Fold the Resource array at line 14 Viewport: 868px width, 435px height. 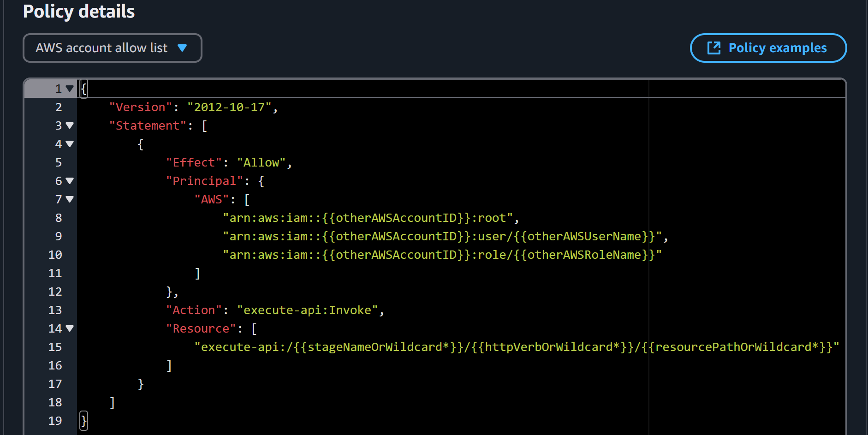click(x=70, y=328)
